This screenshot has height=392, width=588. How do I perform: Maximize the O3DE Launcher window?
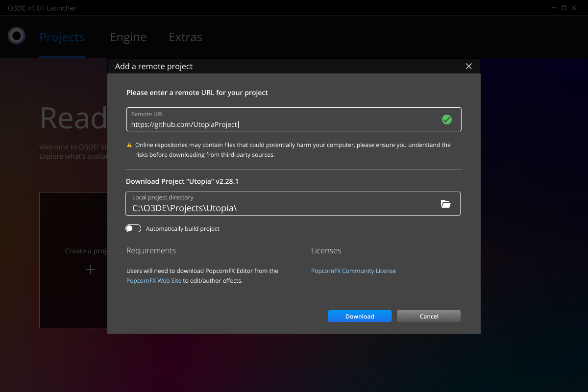(x=563, y=8)
